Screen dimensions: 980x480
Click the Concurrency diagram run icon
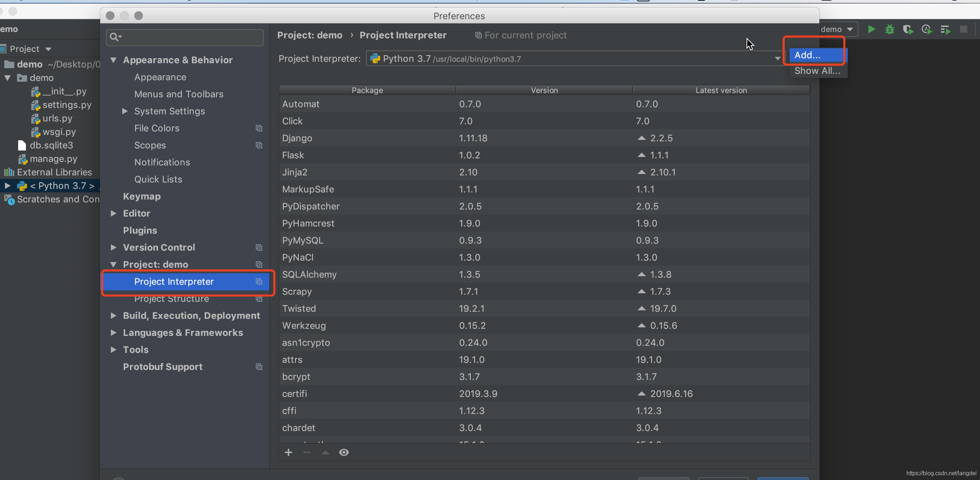945,29
